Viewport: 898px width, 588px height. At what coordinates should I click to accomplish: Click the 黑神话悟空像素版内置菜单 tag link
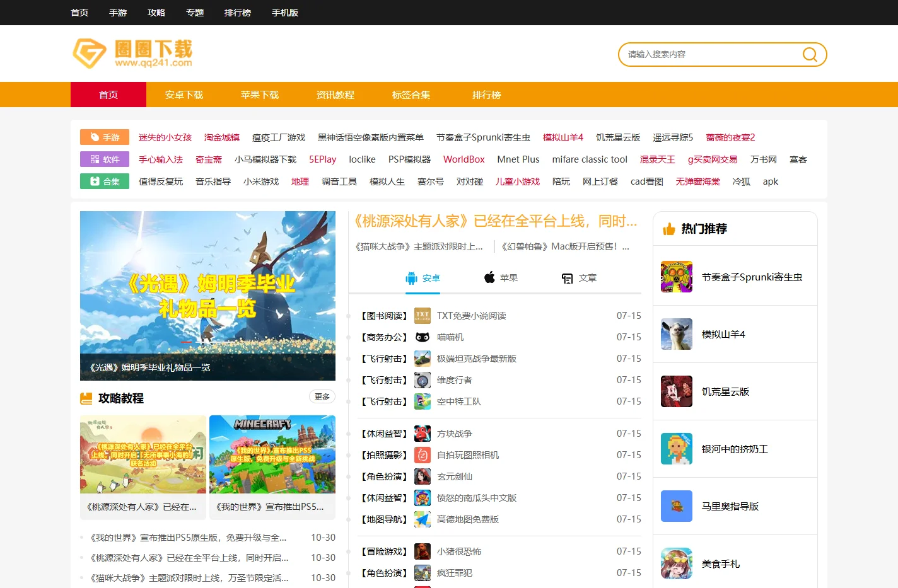(x=371, y=137)
